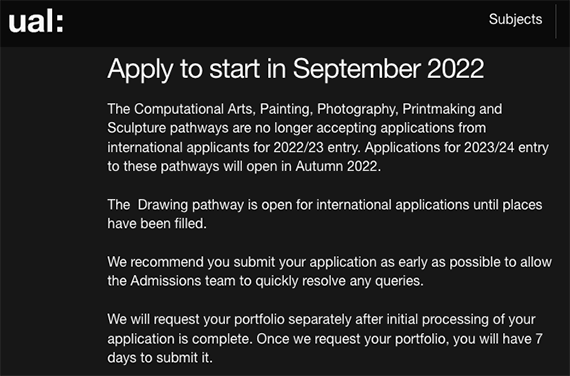
Task: Click the "days to submit it" line
Action: pos(160,358)
